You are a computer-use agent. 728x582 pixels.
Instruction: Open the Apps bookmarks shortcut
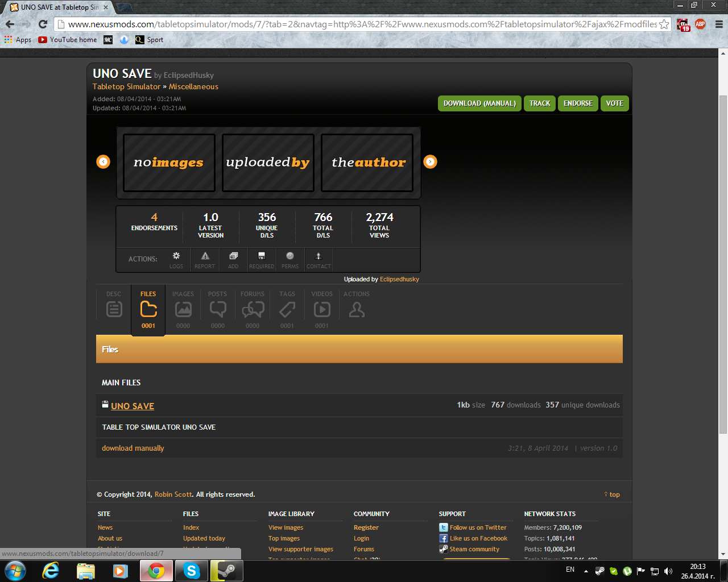18,40
